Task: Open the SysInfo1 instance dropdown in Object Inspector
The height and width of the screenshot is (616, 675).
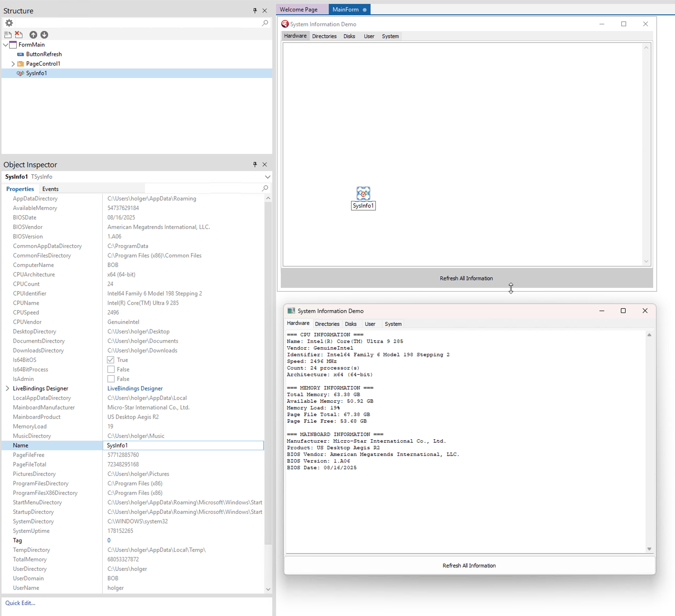Action: pyautogui.click(x=267, y=177)
